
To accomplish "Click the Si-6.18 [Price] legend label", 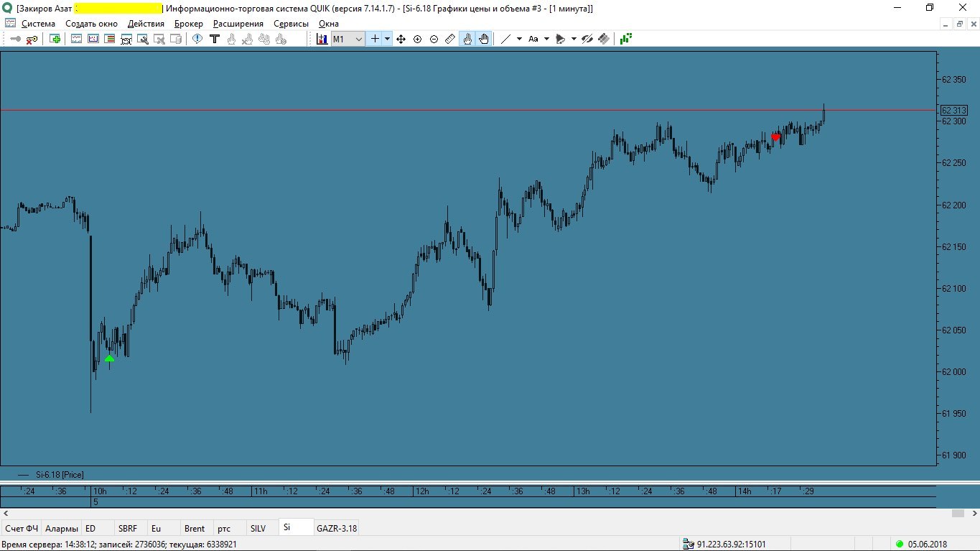I will pyautogui.click(x=60, y=475).
